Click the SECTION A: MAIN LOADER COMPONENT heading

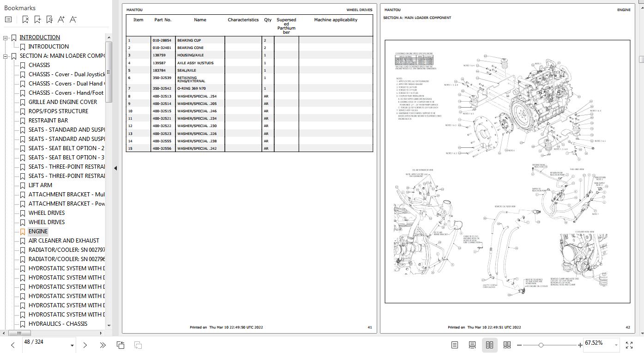pyautogui.click(x=417, y=18)
